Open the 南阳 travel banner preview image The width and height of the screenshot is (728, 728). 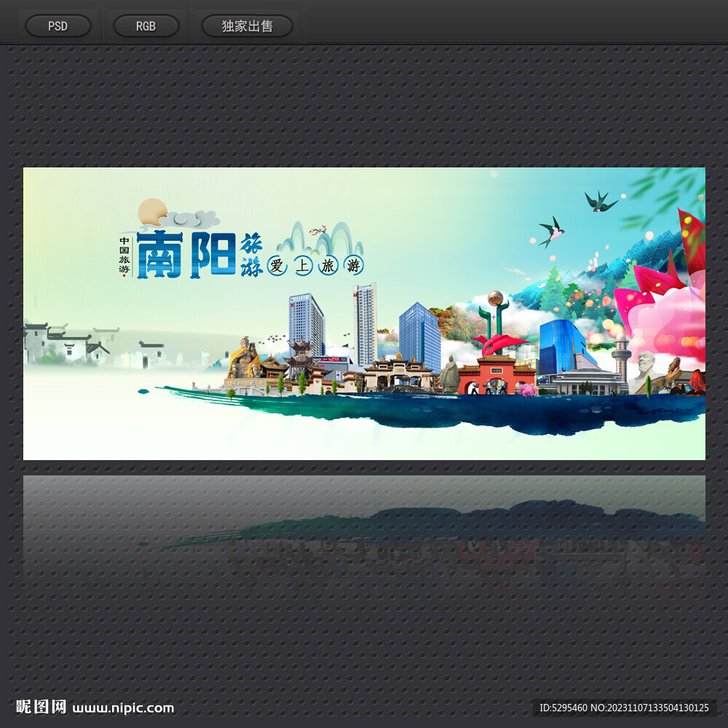click(x=364, y=313)
